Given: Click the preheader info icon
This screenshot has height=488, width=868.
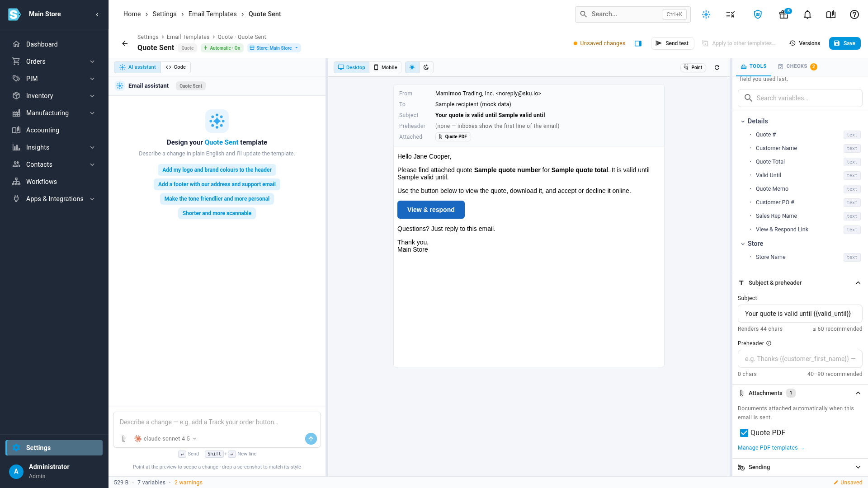Looking at the screenshot, I should 769,343.
